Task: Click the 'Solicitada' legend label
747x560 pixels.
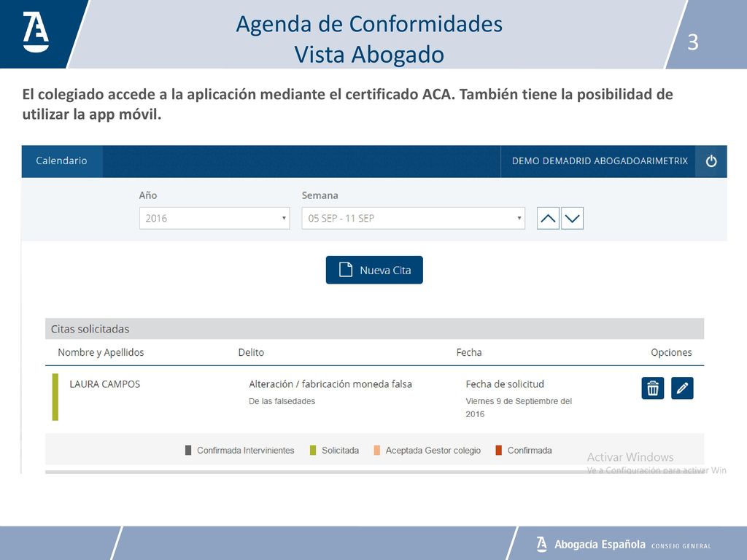Action: tap(340, 451)
